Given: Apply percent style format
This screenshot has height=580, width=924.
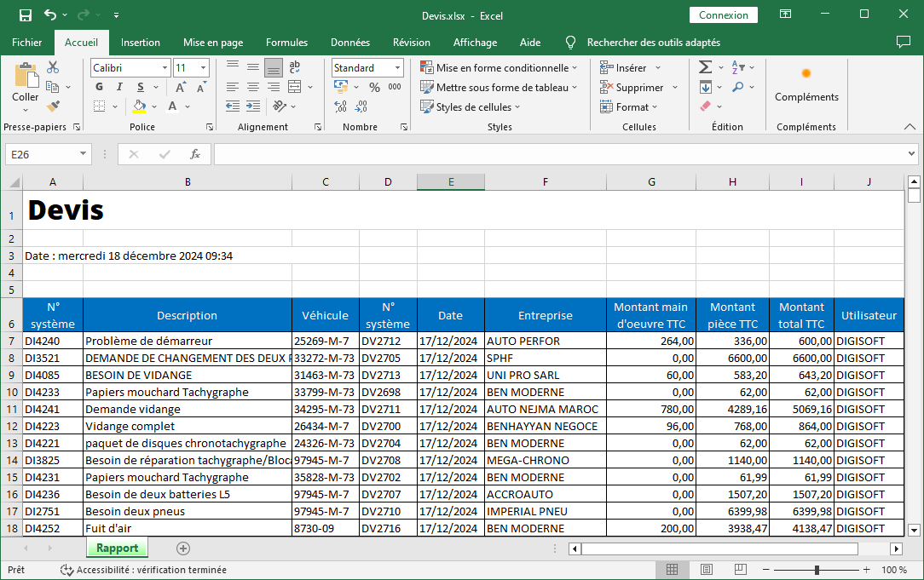Looking at the screenshot, I should point(374,87).
